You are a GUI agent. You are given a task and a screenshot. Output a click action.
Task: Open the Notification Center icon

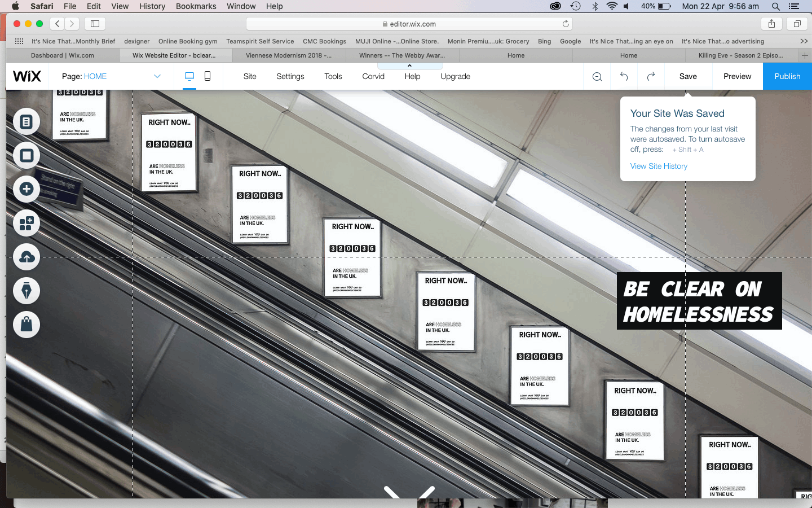(794, 6)
